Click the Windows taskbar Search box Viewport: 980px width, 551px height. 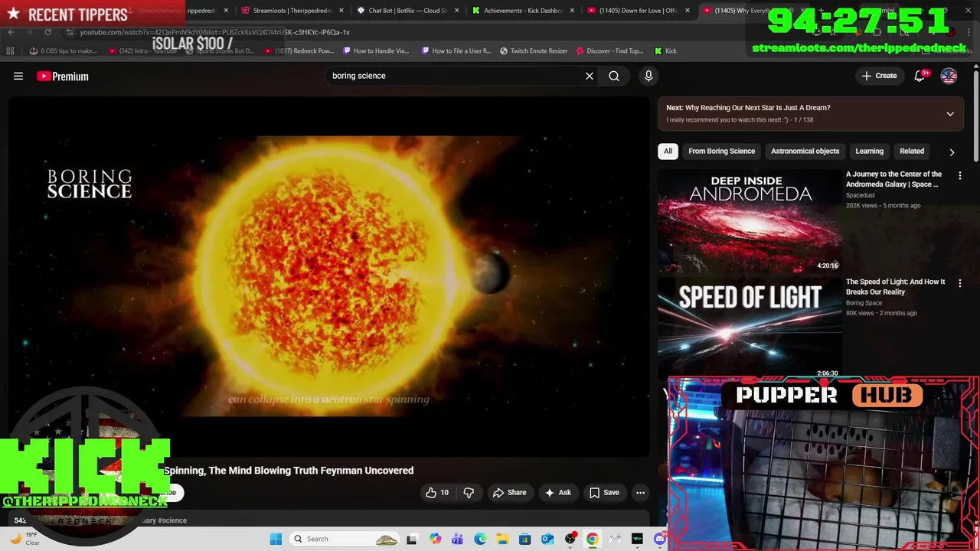(345, 539)
